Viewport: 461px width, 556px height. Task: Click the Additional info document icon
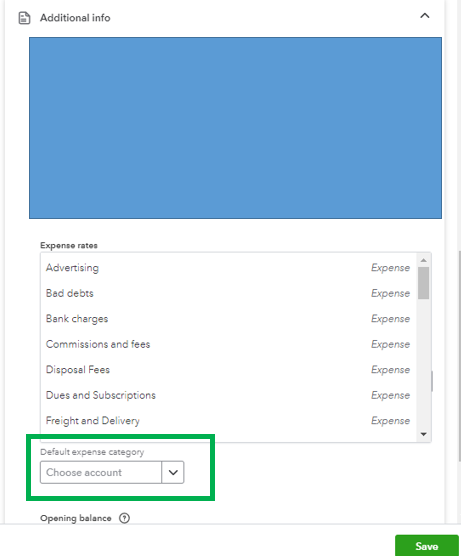pos(24,18)
